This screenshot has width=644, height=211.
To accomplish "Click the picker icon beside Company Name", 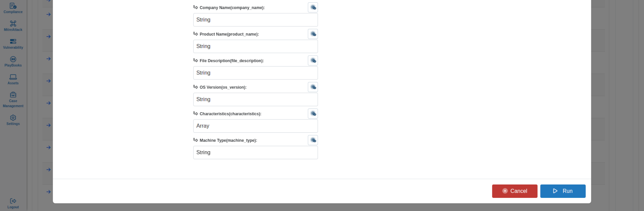I will [313, 7].
